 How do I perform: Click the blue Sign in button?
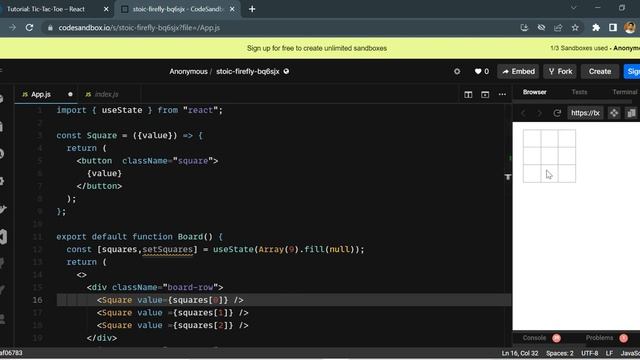pyautogui.click(x=632, y=71)
